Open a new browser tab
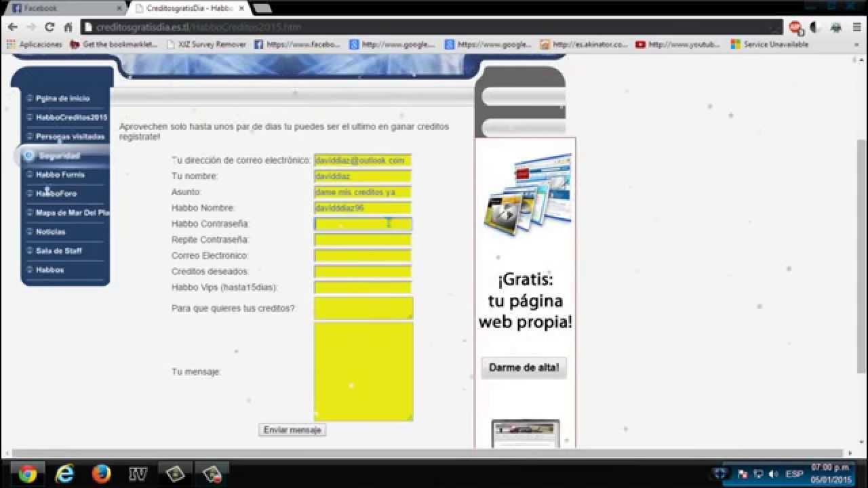Screen dimensions: 868x488 tap(262, 8)
